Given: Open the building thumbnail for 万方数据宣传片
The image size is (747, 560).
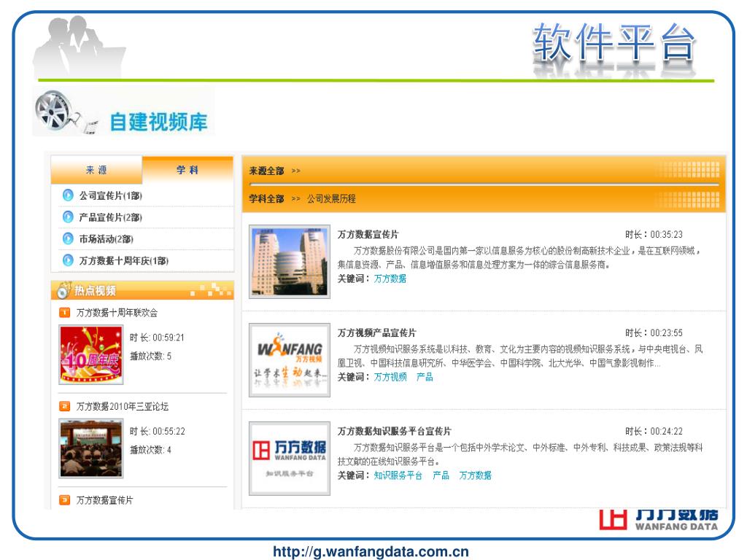Looking at the screenshot, I should [x=290, y=262].
